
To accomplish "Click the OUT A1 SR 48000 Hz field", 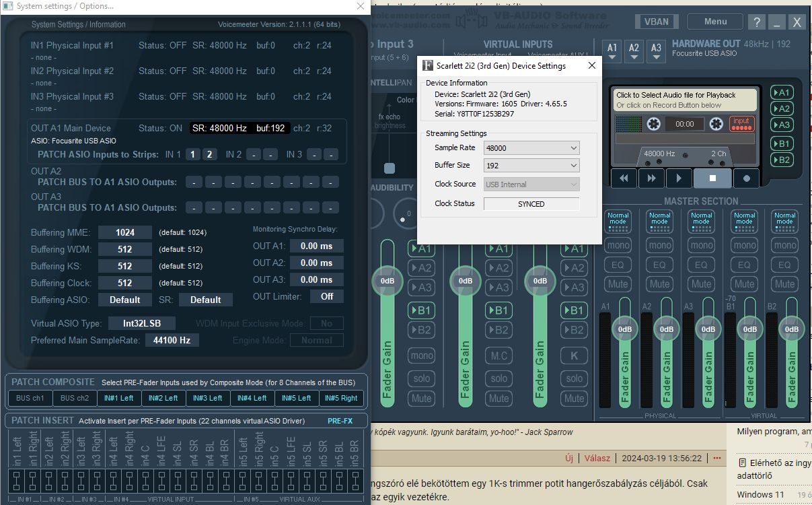I will [x=220, y=128].
